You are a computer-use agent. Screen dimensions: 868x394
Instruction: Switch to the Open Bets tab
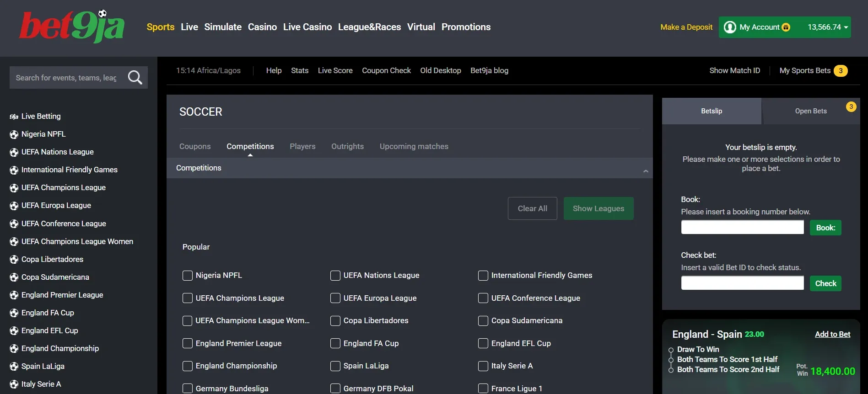click(x=811, y=111)
